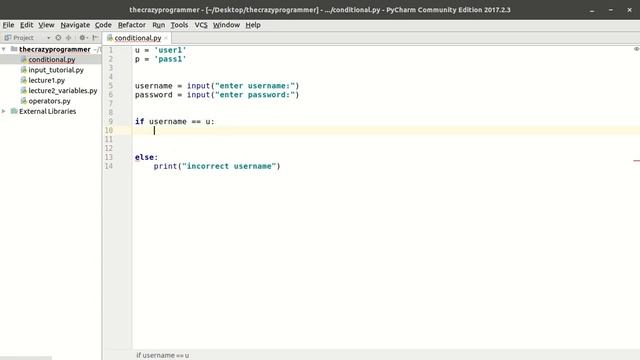Open the Window menu
Screen dimensions: 640x360
pos(226,25)
